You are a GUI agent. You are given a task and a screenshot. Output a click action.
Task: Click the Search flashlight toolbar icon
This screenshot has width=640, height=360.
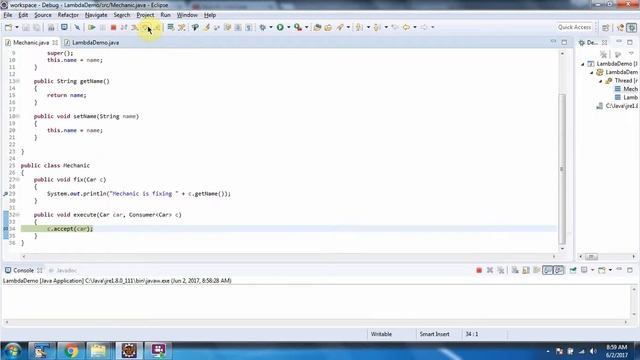(340, 27)
